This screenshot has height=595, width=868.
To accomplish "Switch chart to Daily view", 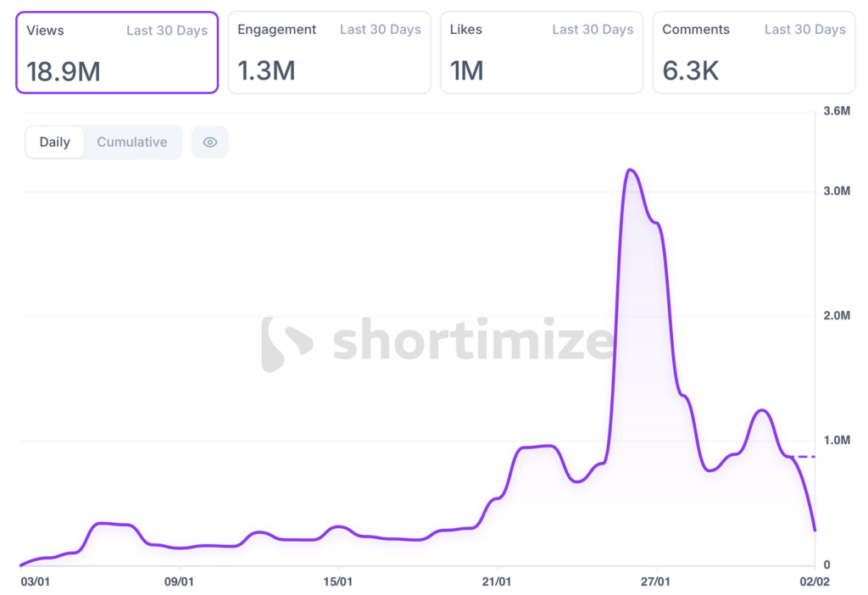I will pyautogui.click(x=55, y=142).
